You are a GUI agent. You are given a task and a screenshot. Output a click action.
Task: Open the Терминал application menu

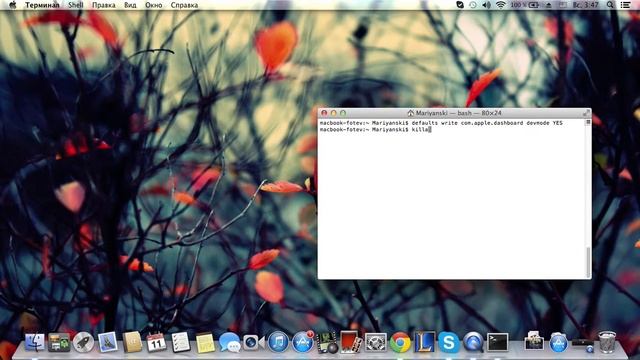(x=42, y=5)
